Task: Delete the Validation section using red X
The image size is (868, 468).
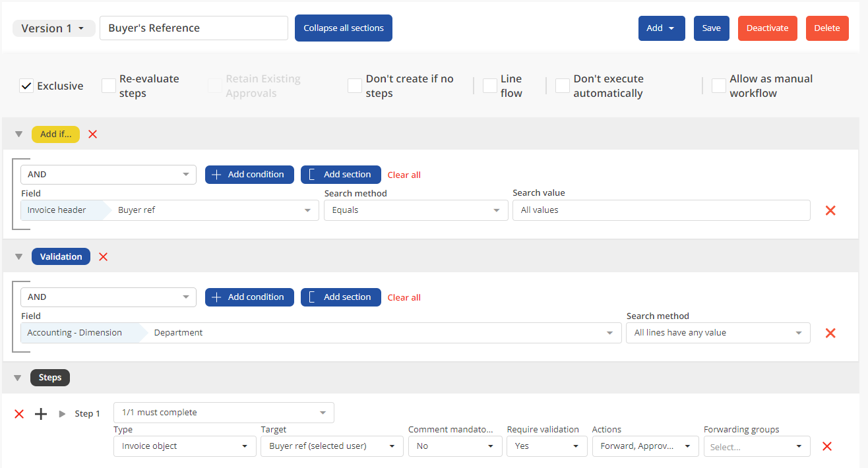Action: (103, 257)
